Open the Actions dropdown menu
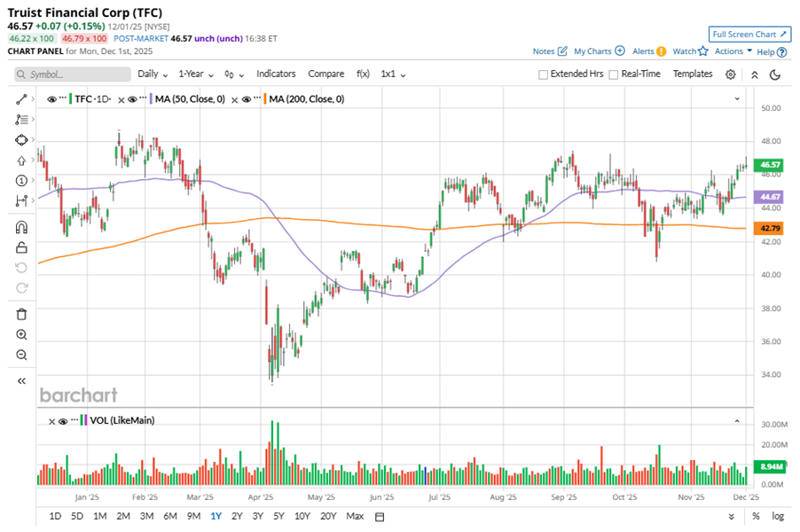 [x=733, y=51]
